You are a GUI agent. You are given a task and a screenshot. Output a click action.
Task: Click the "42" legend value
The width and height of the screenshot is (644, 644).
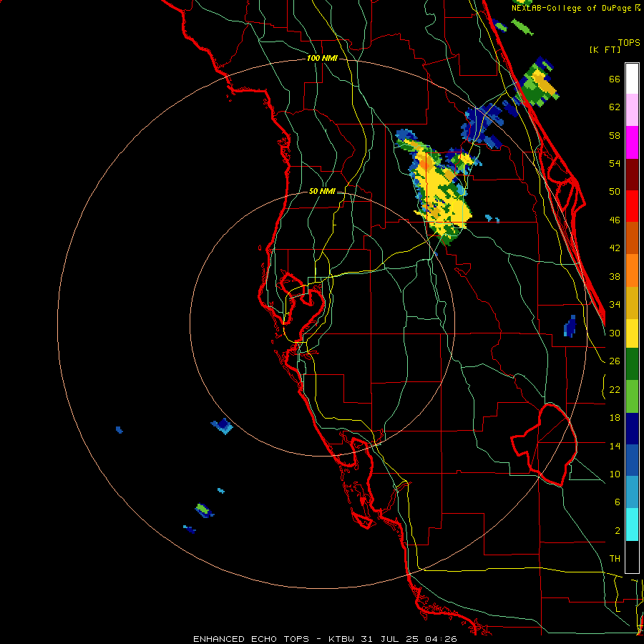(x=615, y=248)
